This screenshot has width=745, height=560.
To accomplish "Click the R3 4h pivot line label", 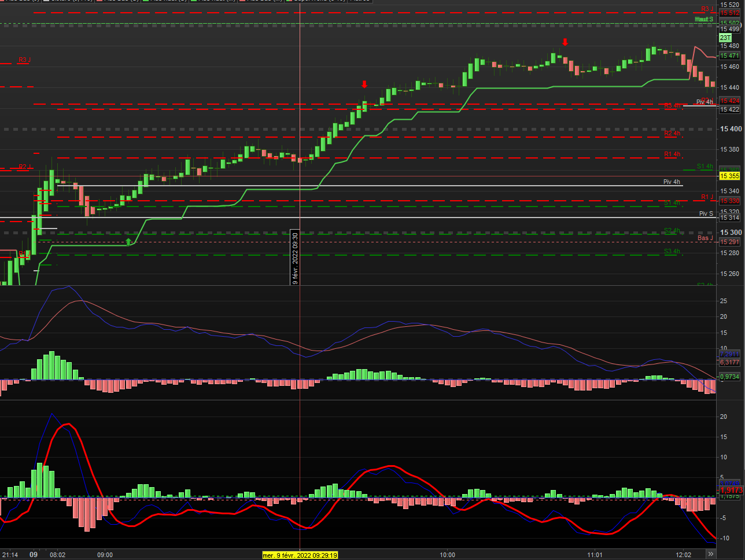I will click(x=672, y=106).
